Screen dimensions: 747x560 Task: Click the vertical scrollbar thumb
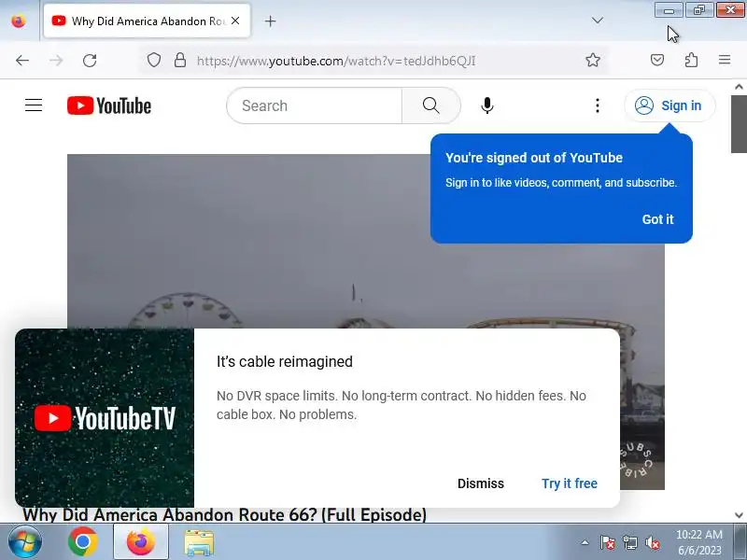point(739,124)
